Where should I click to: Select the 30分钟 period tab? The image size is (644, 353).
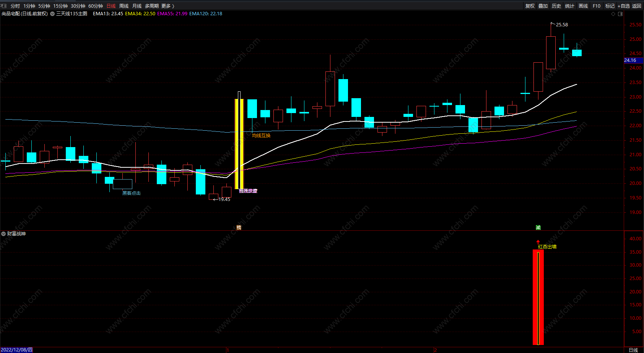(78, 6)
